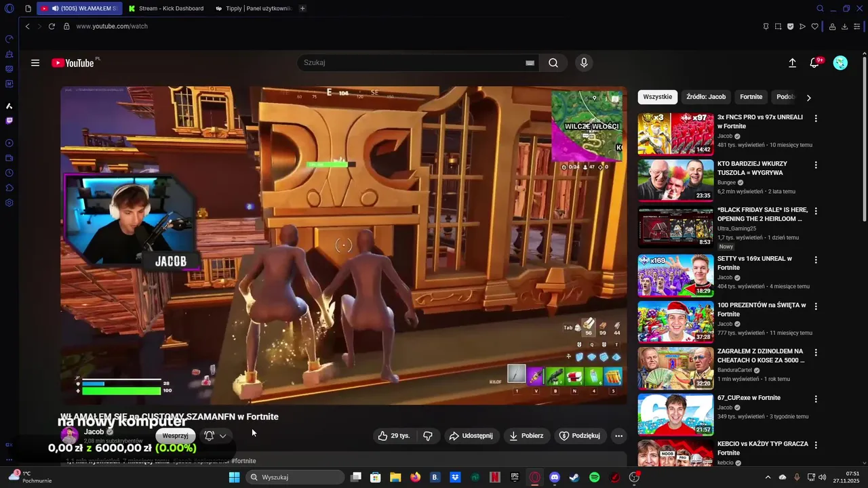Expand the system tray hidden icons arrow
Screen dimensions: 868x488
pyautogui.click(x=767, y=477)
